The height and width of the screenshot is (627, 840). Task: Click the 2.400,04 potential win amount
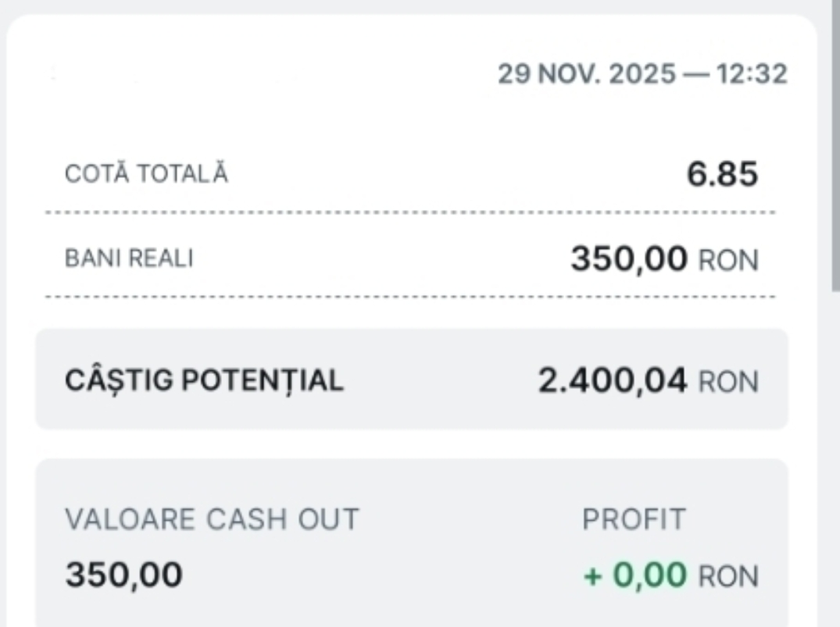tap(613, 381)
